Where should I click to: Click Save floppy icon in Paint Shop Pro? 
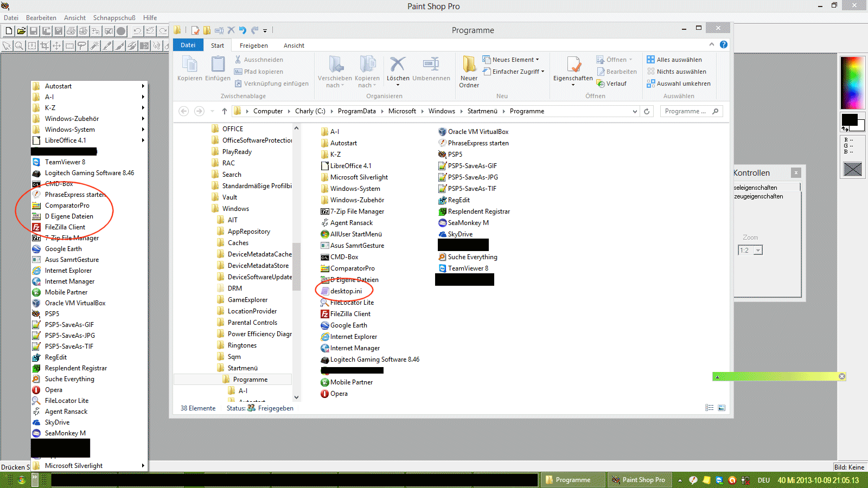(x=34, y=31)
